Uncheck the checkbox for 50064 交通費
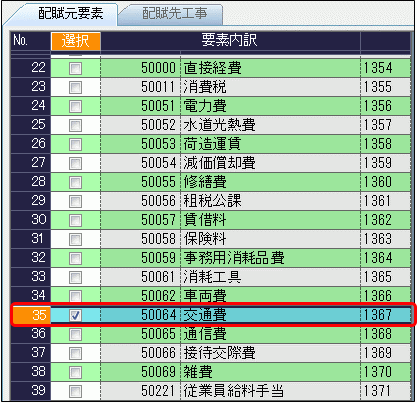Screen dimensions: 417x403 [x=76, y=315]
